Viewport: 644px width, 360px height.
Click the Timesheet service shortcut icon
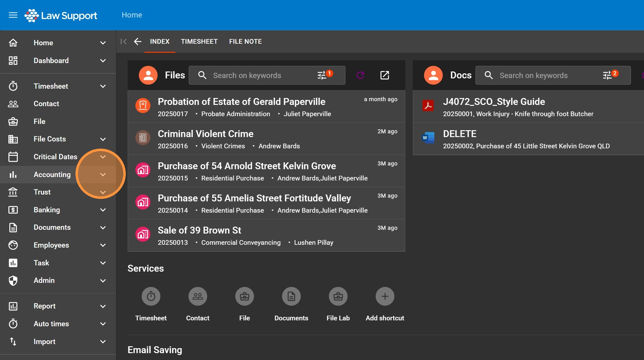coord(151,296)
